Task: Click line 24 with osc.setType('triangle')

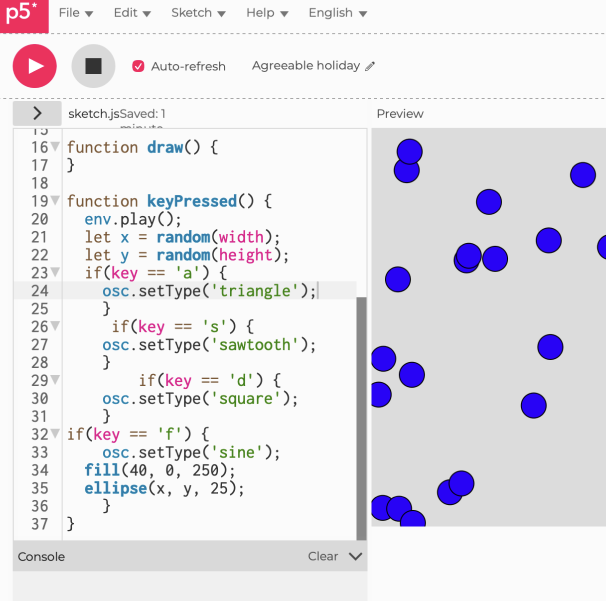Action: click(209, 291)
